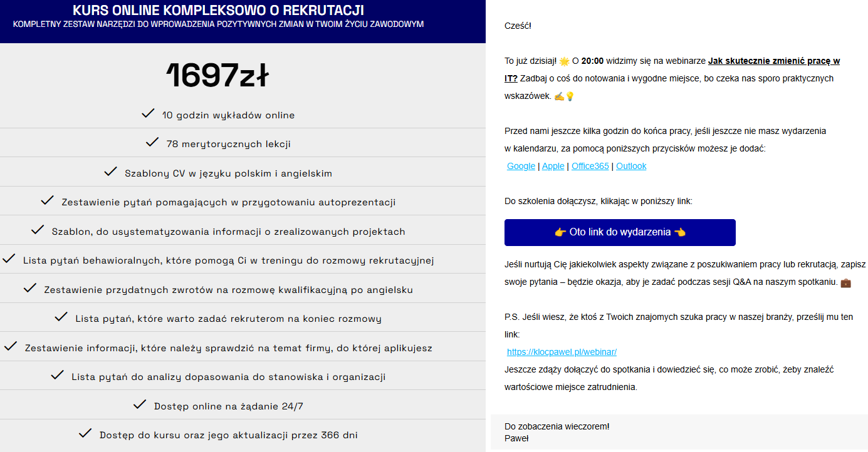Click the sun emoji after 'To już dzisiaj!'
This screenshot has width=868, height=452.
tap(564, 61)
